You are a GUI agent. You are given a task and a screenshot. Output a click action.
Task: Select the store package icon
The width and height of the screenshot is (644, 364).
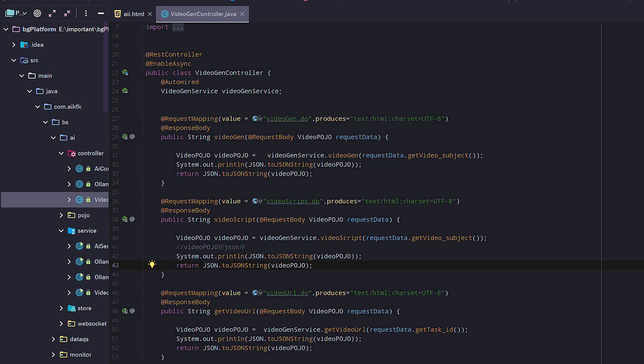(71, 308)
